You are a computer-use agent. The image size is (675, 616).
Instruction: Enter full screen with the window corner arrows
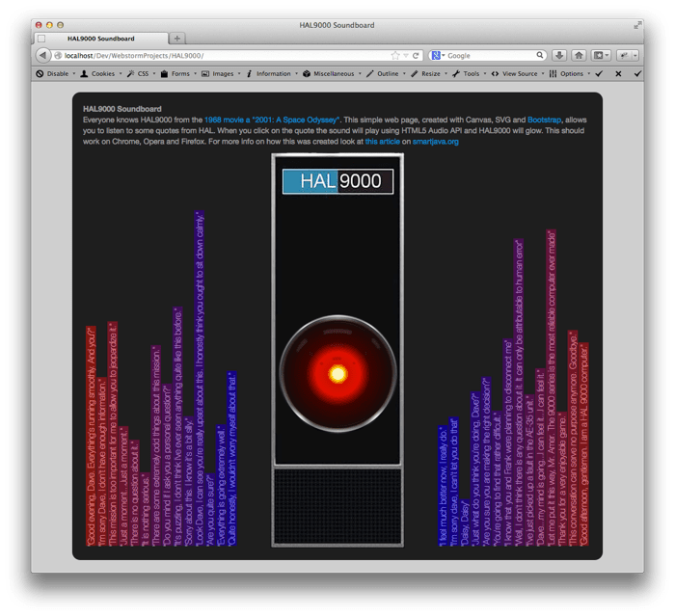coord(637,25)
